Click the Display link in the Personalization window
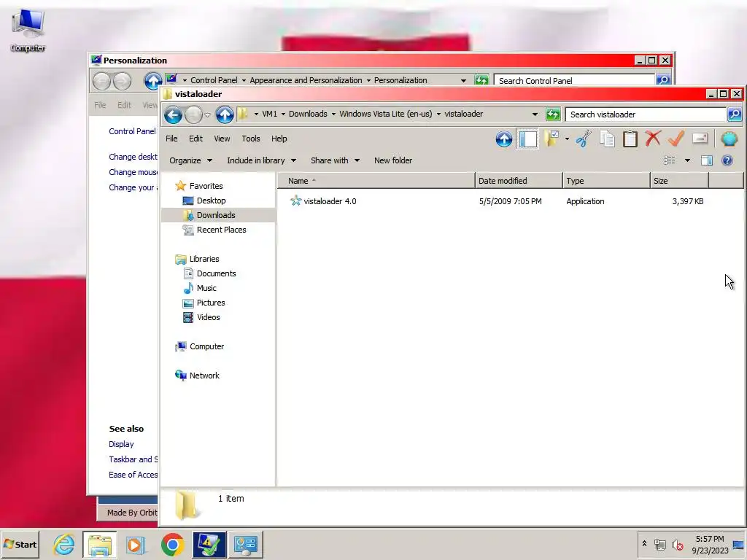This screenshot has height=560, width=747. [x=121, y=444]
